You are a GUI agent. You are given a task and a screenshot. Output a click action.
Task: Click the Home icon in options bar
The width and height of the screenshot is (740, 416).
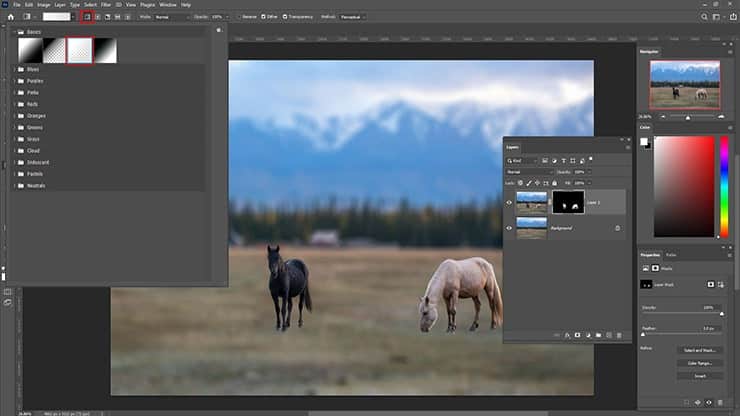point(10,17)
